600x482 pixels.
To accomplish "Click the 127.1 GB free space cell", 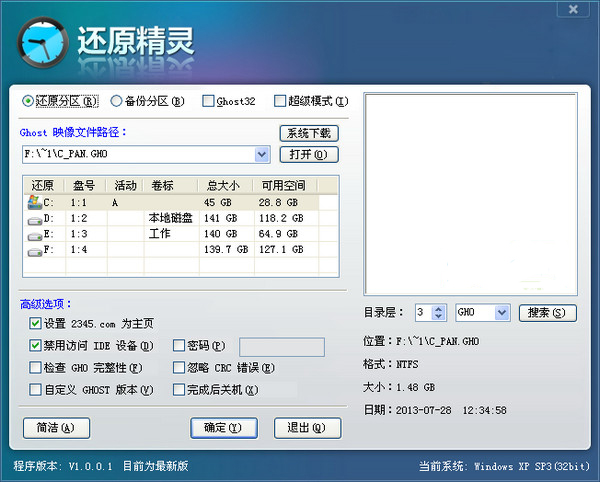I will pos(281,249).
